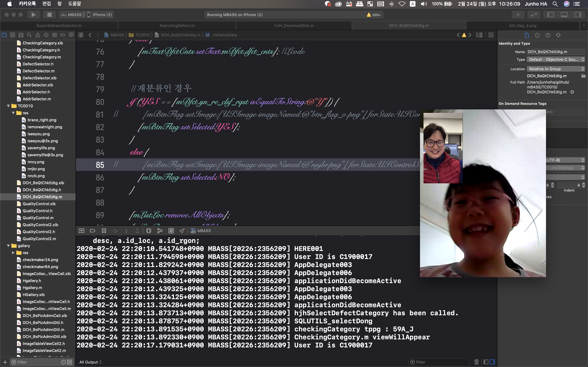
Task: Pause program execution in debug bar
Action: (104, 231)
